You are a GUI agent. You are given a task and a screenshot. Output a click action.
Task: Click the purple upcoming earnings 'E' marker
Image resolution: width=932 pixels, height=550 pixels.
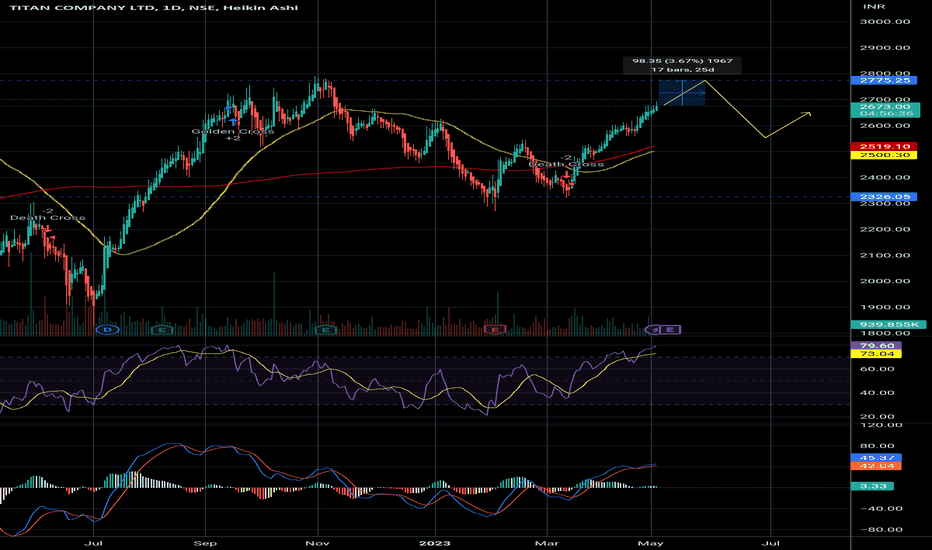(x=670, y=329)
